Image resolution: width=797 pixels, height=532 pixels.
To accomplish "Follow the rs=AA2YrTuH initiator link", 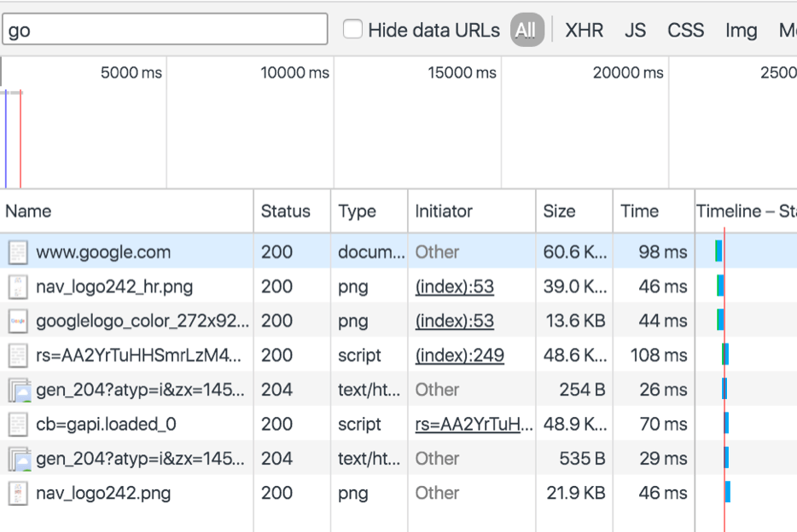I will pyautogui.click(x=474, y=424).
